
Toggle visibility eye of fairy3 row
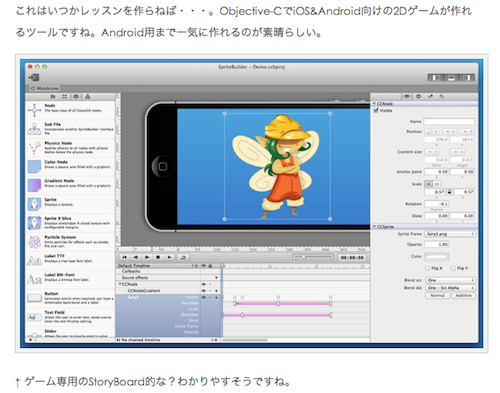pos(203,297)
